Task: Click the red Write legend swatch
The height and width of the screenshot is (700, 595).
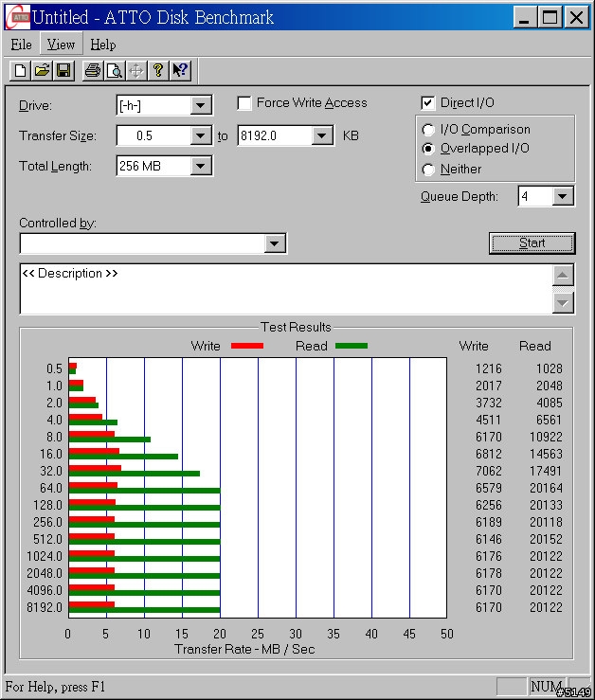Action: click(247, 346)
